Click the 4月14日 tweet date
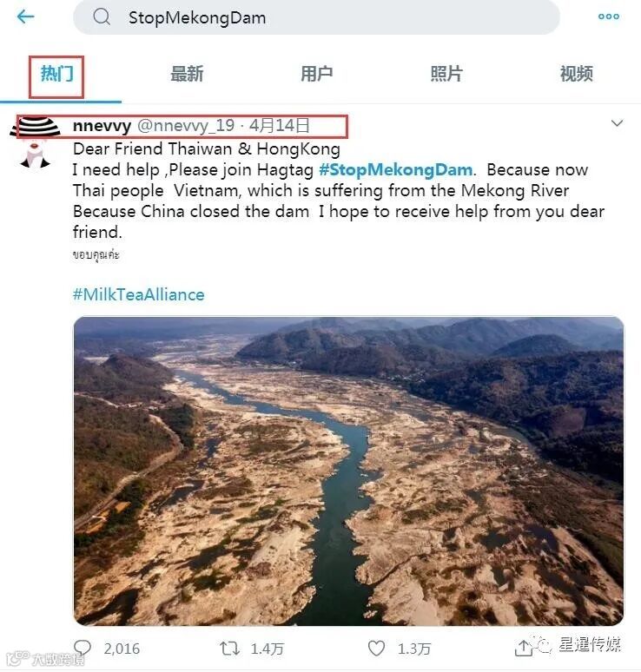Image resolution: width=641 pixels, height=672 pixels. point(279,126)
